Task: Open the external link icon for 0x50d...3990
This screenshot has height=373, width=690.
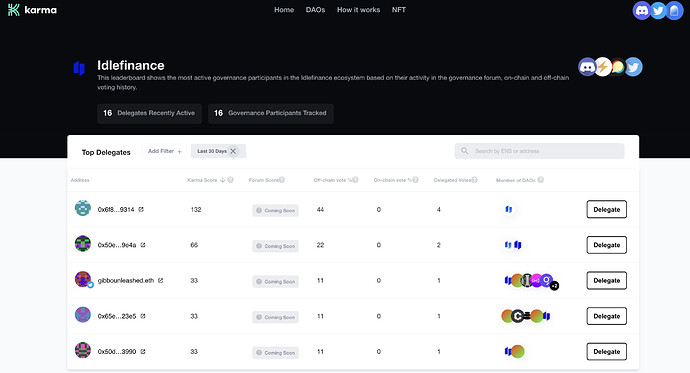Action: tap(143, 351)
